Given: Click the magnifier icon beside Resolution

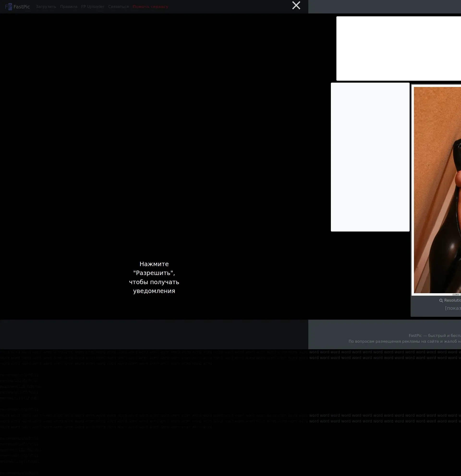Looking at the screenshot, I should tap(441, 300).
